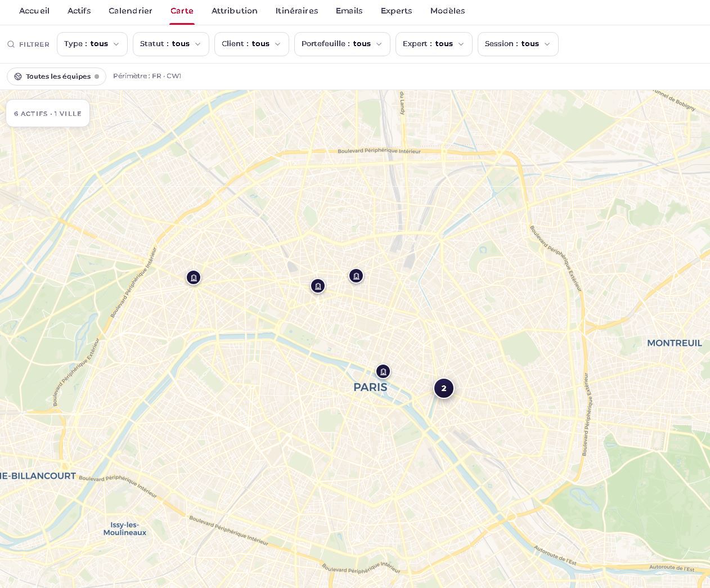The height and width of the screenshot is (588, 710).
Task: Click the FILTRER label
Action: [34, 44]
